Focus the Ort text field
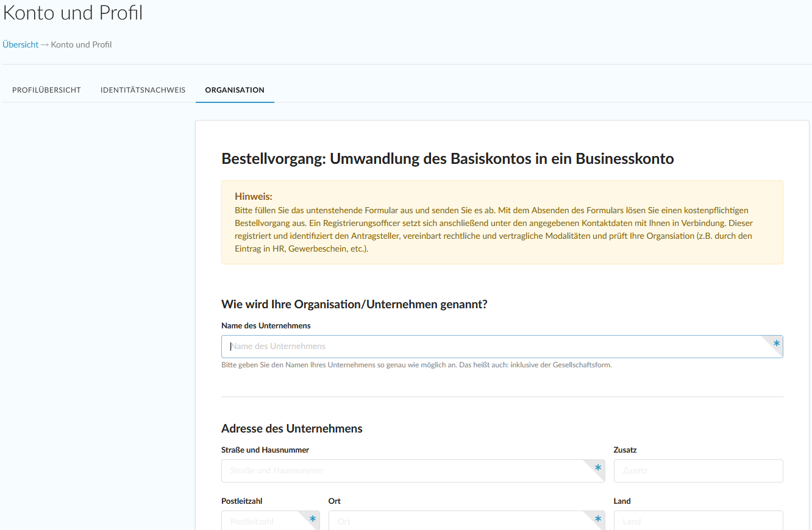This screenshot has width=812, height=530. point(457,521)
